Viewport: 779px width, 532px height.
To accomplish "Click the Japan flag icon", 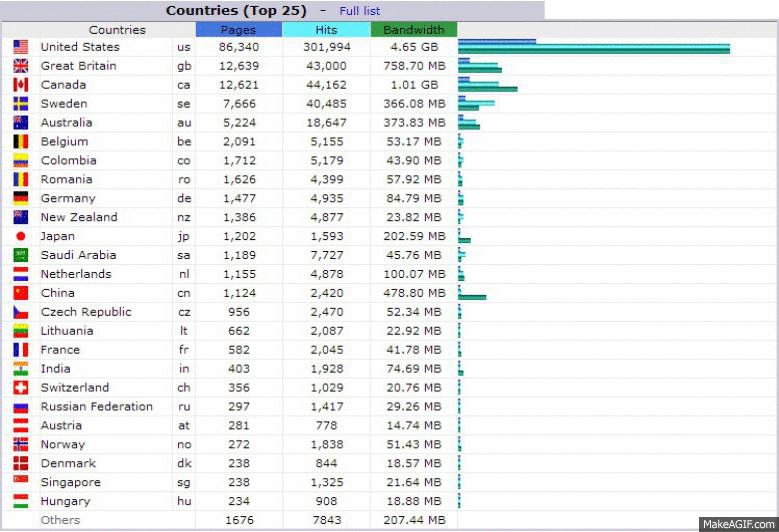I will pos(21,237).
